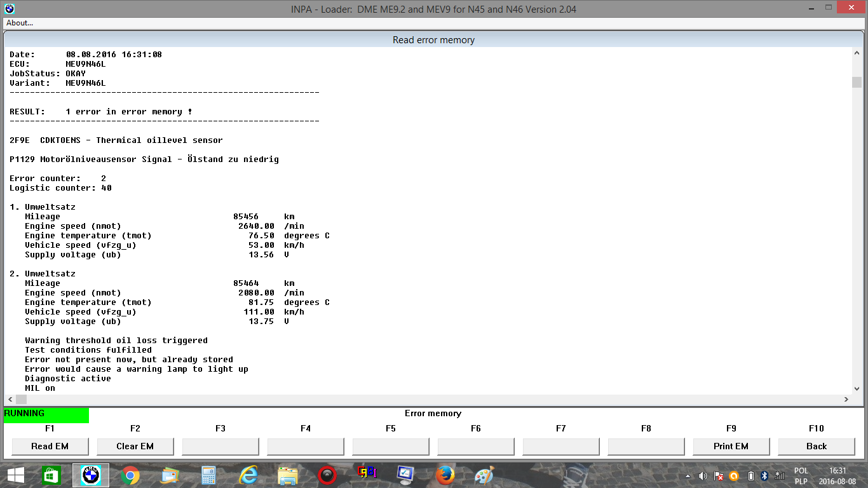Click the '2. Umweltsatz' heading
This screenshot has width=868, height=488.
point(43,274)
